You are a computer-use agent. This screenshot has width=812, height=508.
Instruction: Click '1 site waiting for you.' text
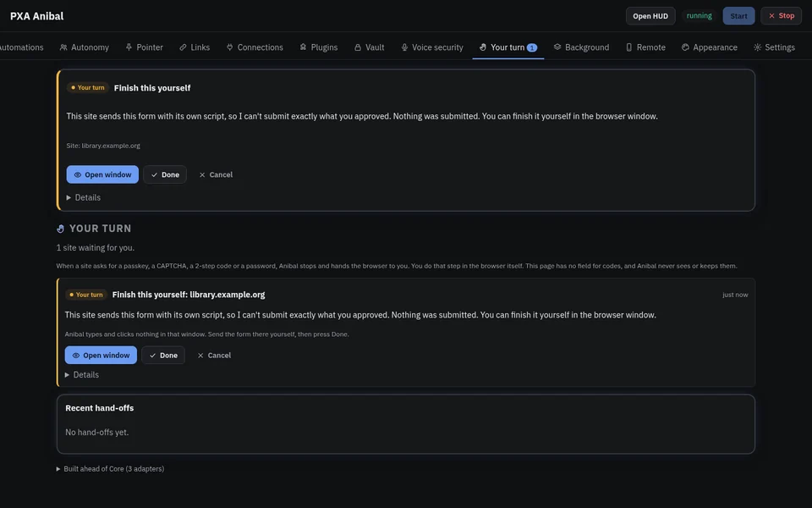pyautogui.click(x=96, y=248)
